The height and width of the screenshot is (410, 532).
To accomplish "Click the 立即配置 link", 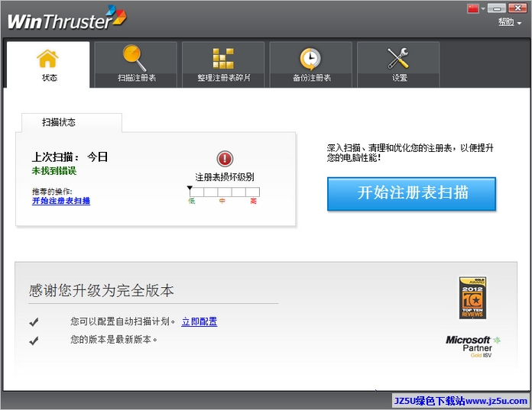I will click(x=199, y=321).
